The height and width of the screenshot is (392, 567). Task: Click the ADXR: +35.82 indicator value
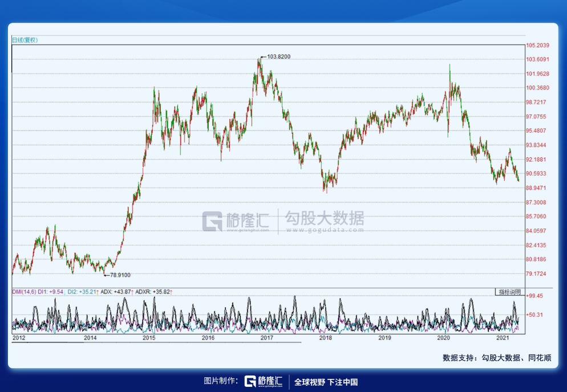(153, 292)
